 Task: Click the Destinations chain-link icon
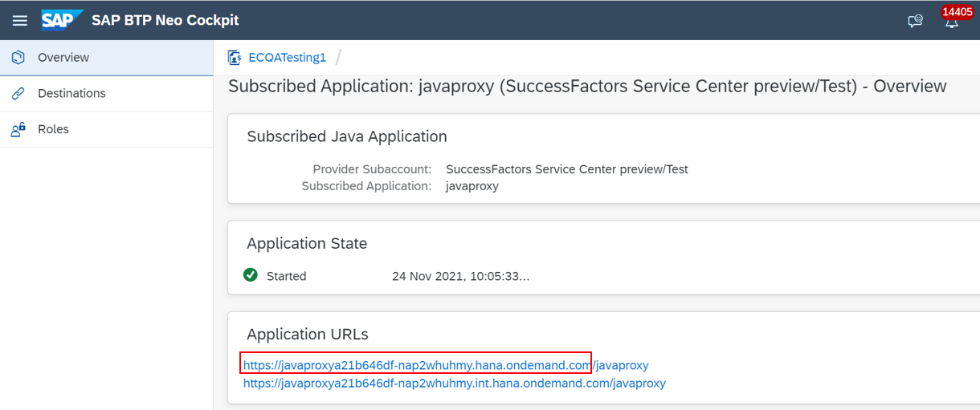tap(18, 94)
